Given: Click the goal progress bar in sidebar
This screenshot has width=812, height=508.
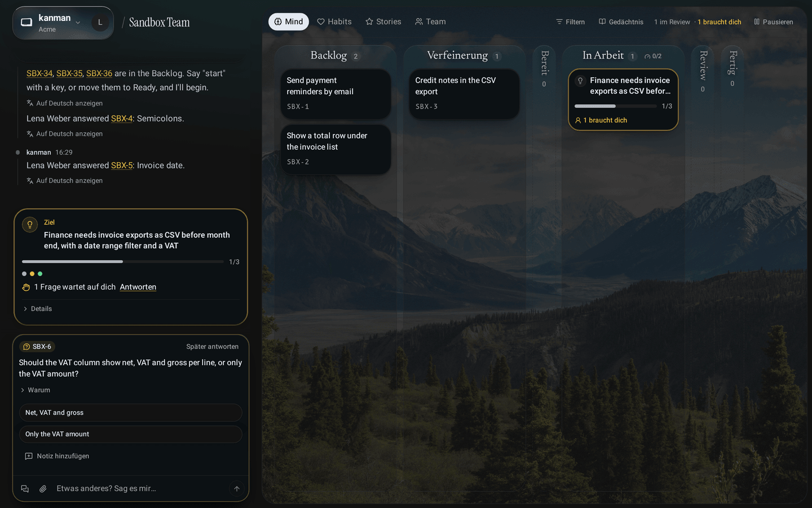Looking at the screenshot, I should coord(123,262).
